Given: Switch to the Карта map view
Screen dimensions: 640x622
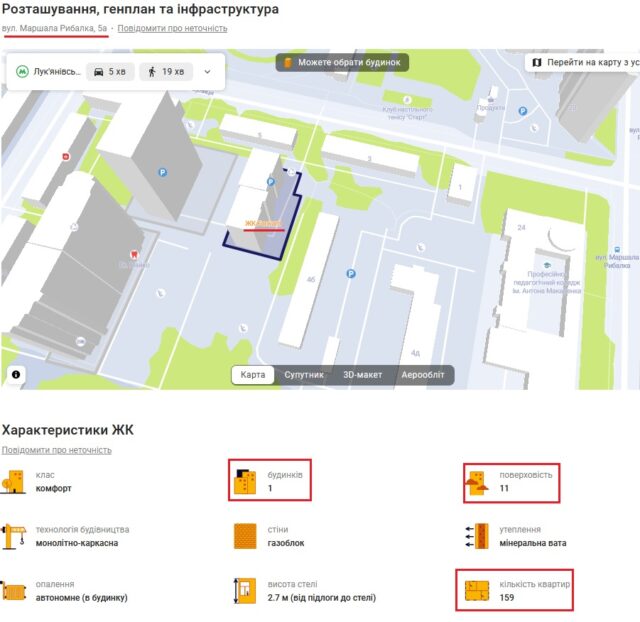Looking at the screenshot, I should 253,375.
